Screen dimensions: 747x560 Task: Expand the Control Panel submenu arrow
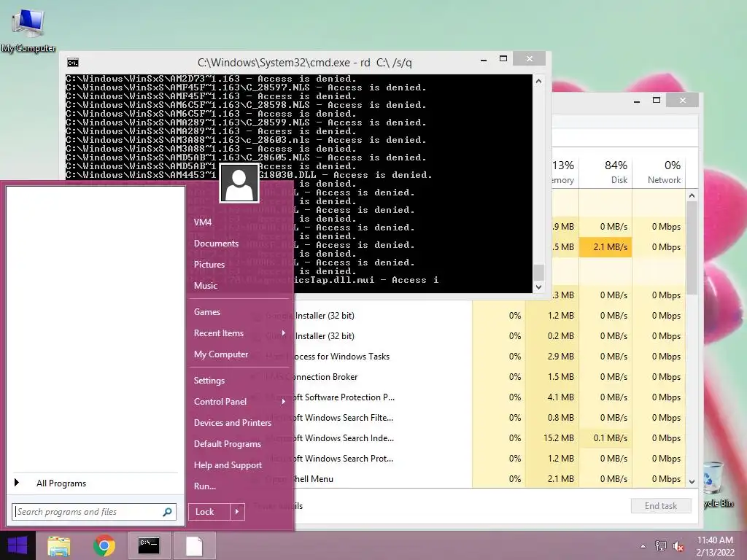click(x=284, y=402)
